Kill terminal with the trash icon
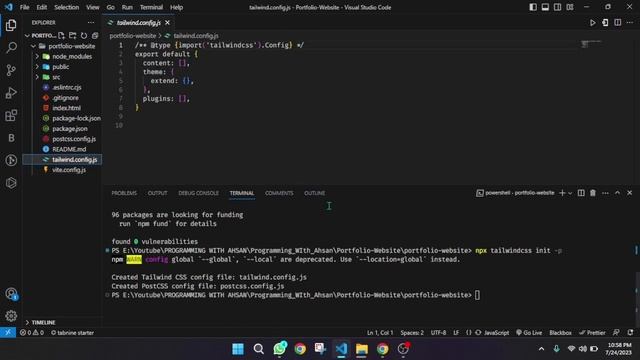This screenshot has height=360, width=640. click(593, 193)
